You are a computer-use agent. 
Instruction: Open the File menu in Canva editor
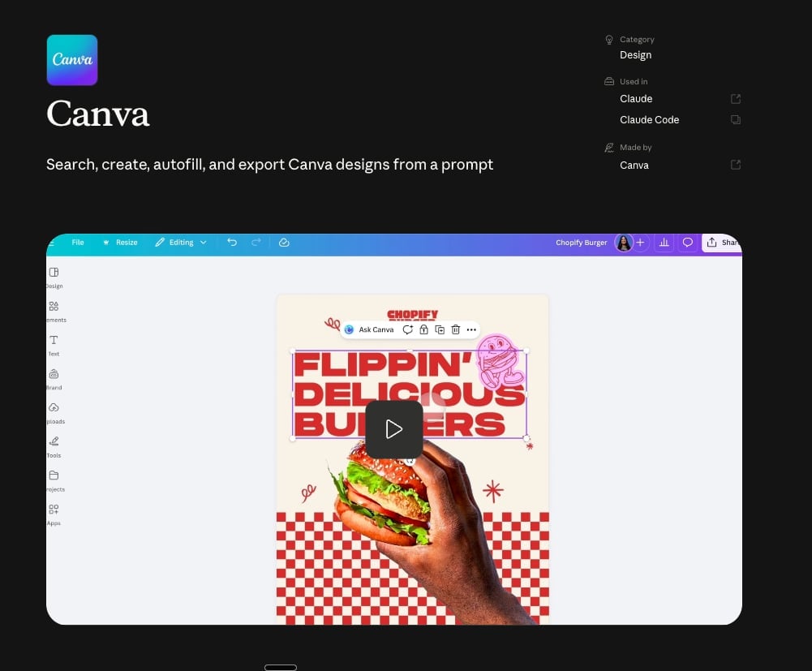78,243
